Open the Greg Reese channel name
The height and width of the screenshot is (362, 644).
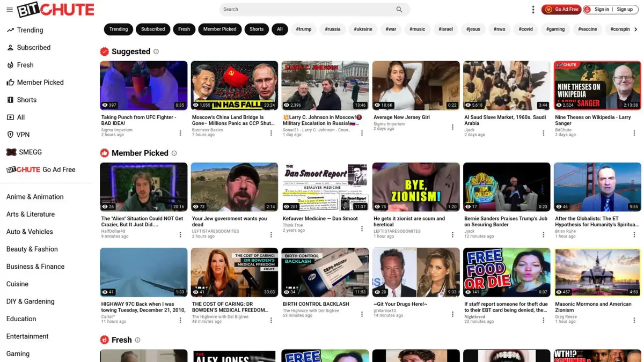click(x=565, y=316)
